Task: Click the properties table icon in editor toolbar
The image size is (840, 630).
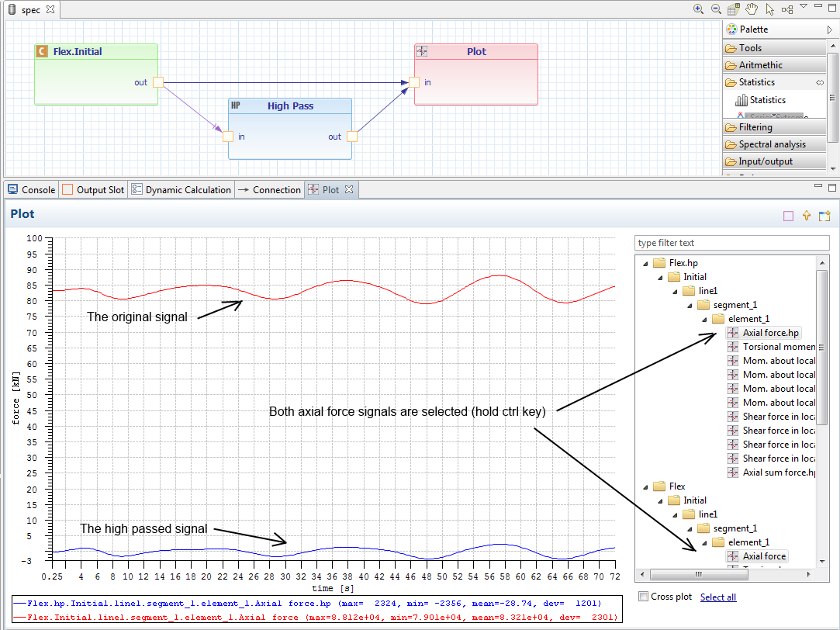Action: (x=734, y=9)
